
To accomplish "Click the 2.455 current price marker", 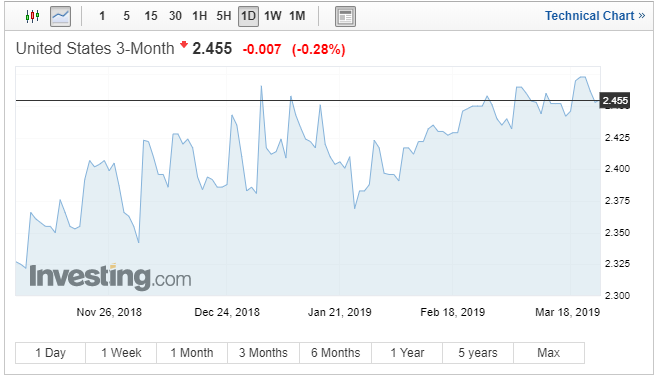I will pyautogui.click(x=615, y=100).
